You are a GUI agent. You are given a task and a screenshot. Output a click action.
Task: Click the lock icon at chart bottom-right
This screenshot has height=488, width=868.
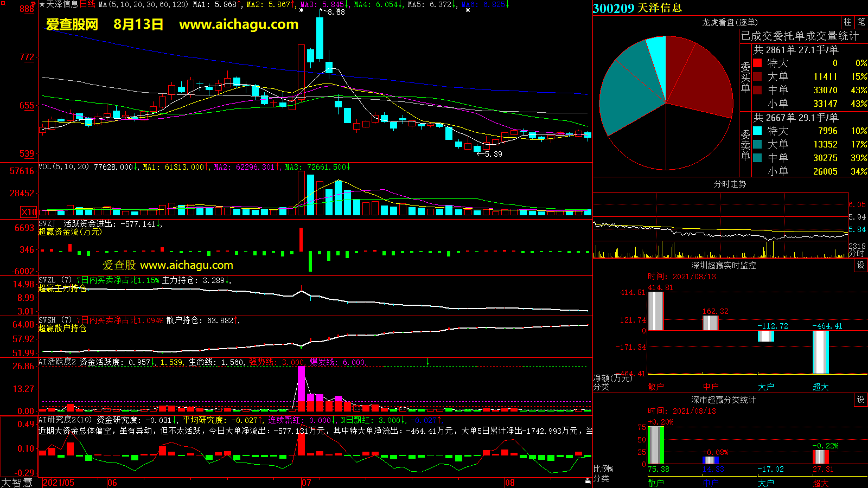[x=588, y=481]
